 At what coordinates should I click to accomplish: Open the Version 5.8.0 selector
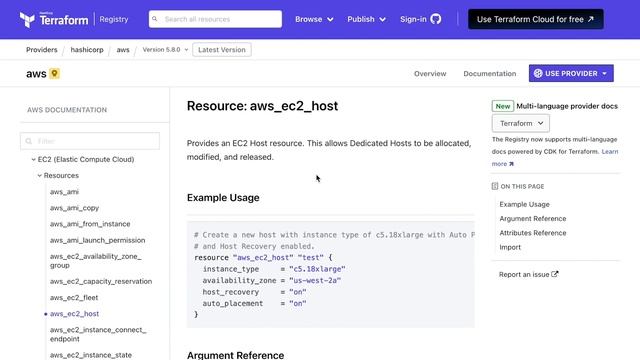coord(165,49)
